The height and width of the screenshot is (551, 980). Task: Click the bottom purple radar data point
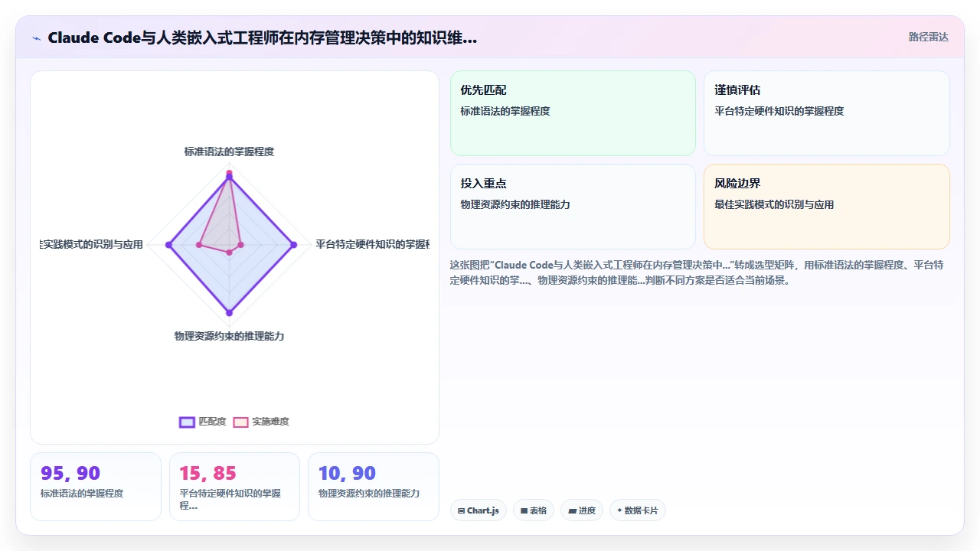point(229,311)
